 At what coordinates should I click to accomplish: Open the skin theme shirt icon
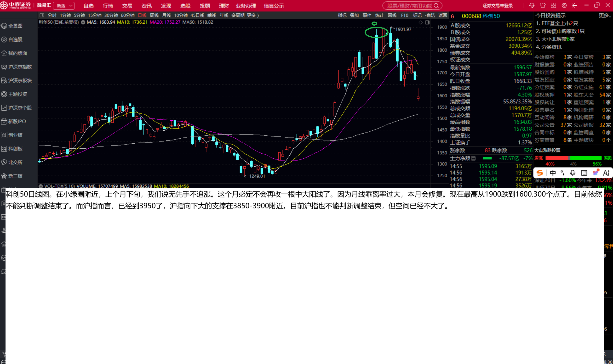[543, 6]
